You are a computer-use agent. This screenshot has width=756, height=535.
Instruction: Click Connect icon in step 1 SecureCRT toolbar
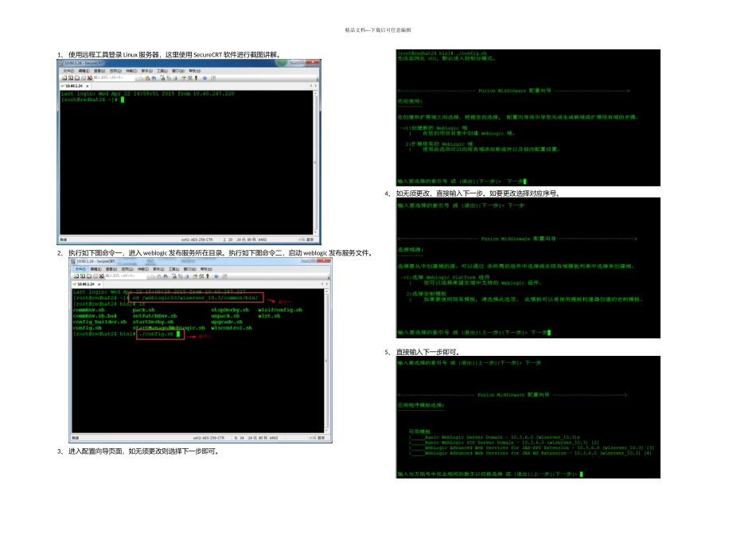pyautogui.click(x=64, y=78)
